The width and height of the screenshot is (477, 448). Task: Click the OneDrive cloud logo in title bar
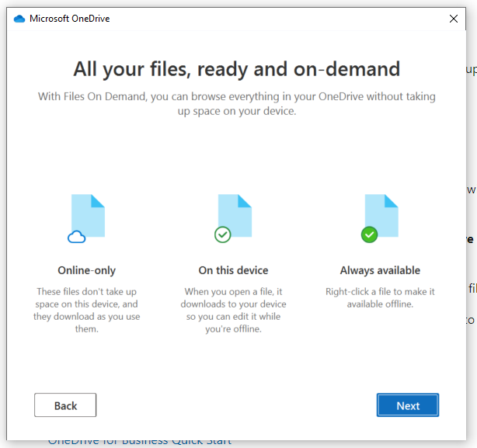pyautogui.click(x=19, y=19)
